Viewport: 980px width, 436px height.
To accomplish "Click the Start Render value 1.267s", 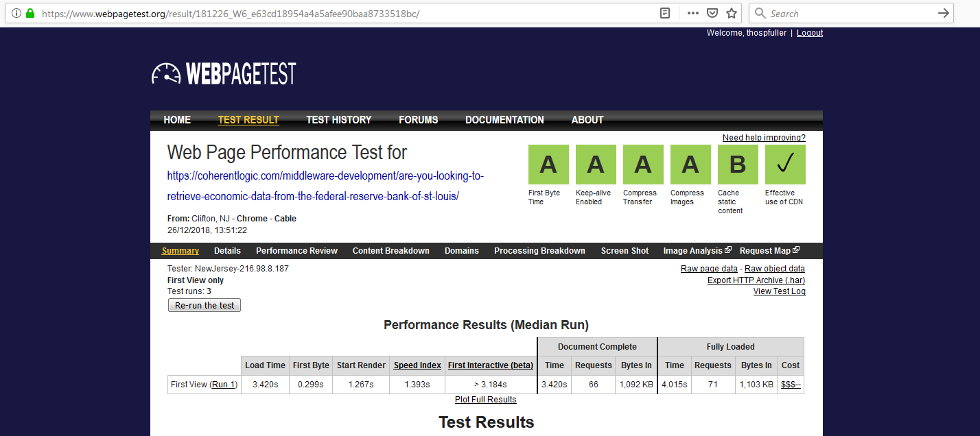I will coord(361,385).
